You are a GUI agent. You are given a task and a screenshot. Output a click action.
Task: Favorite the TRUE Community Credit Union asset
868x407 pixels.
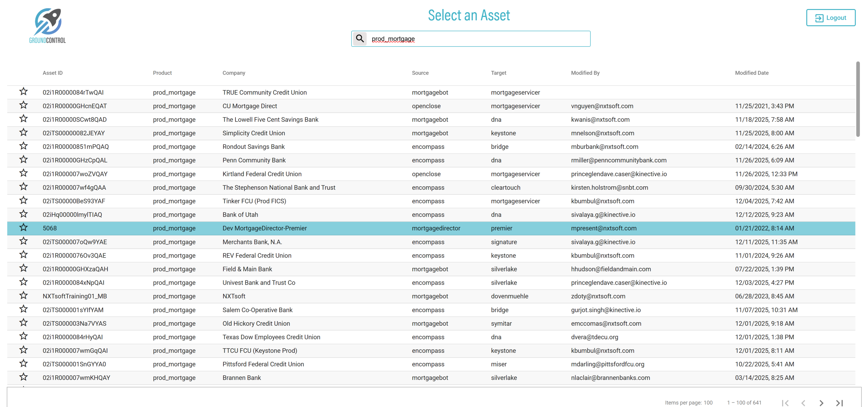click(23, 92)
